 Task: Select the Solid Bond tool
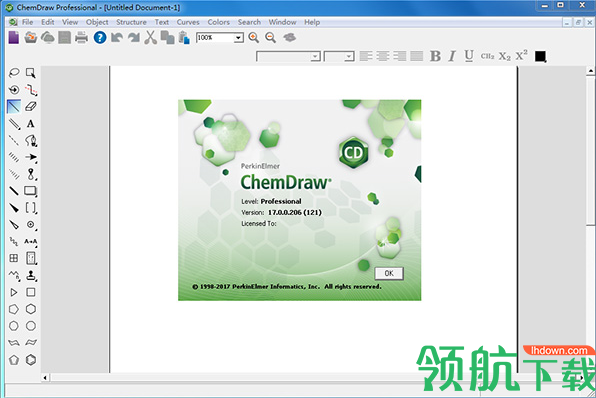pos(14,106)
